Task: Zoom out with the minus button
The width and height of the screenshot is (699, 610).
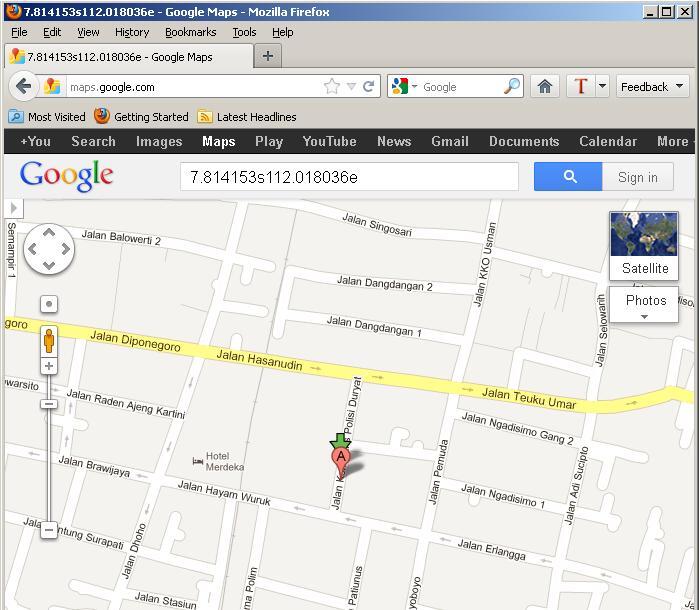Action: click(49, 530)
